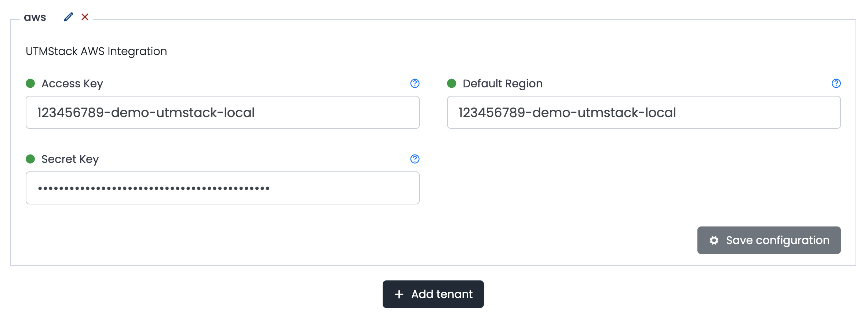The image size is (868, 323).
Task: Edit the aws tenant name with pencil icon
Action: 68,17
